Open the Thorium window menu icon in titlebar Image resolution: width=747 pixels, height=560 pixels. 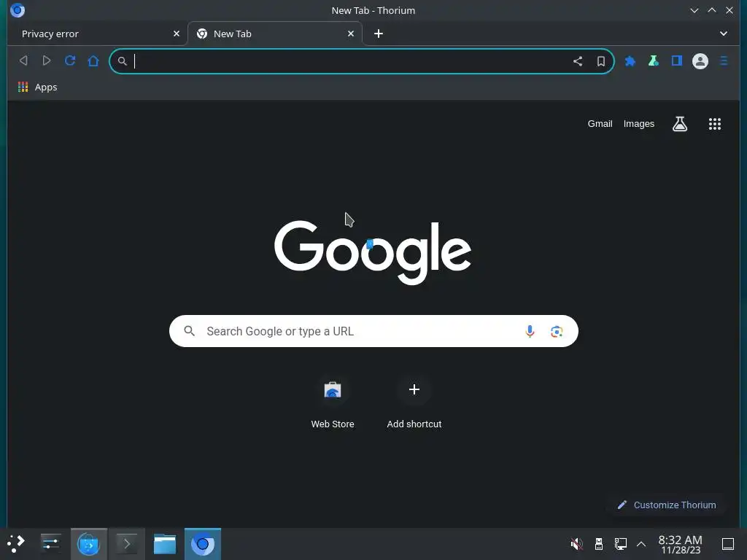[18, 10]
